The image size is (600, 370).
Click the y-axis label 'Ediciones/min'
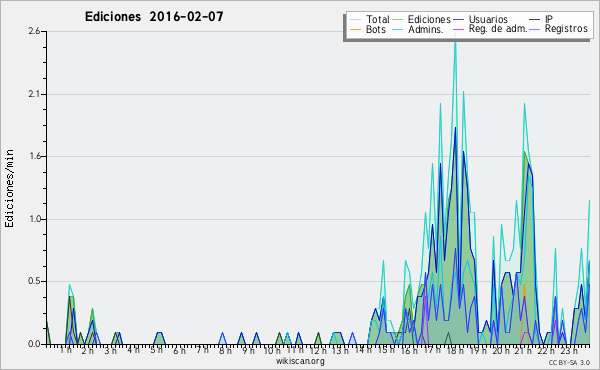coord(9,188)
